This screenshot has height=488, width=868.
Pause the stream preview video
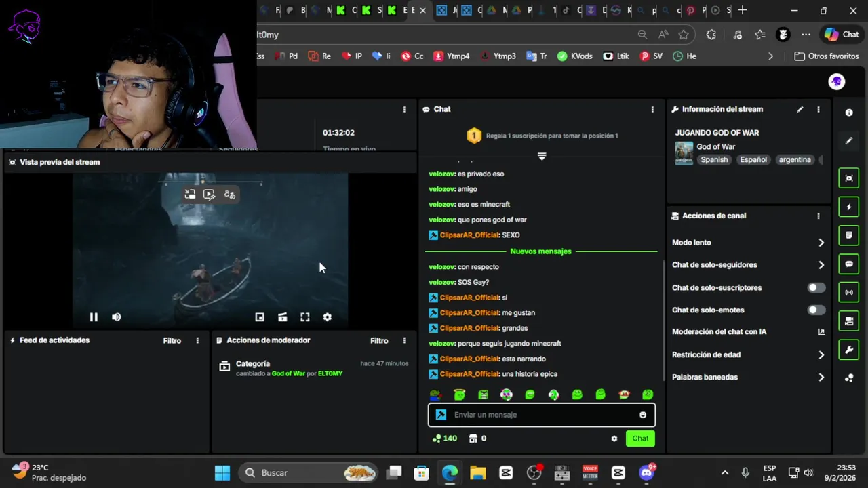tap(94, 317)
